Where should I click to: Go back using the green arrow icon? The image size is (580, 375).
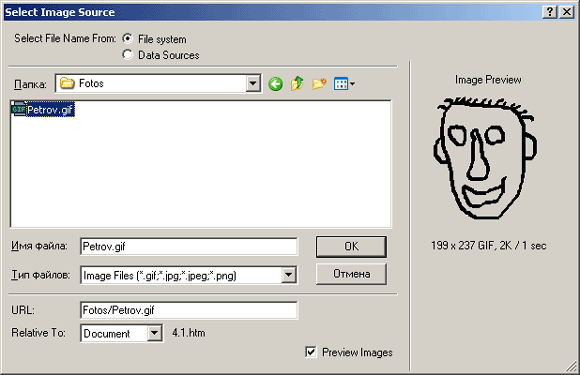[x=275, y=84]
